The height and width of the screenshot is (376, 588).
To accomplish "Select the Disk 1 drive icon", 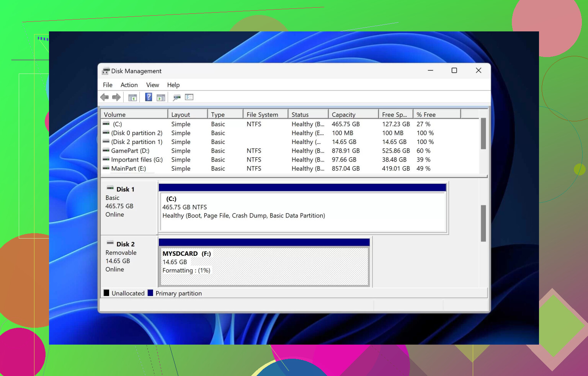I will (x=110, y=188).
